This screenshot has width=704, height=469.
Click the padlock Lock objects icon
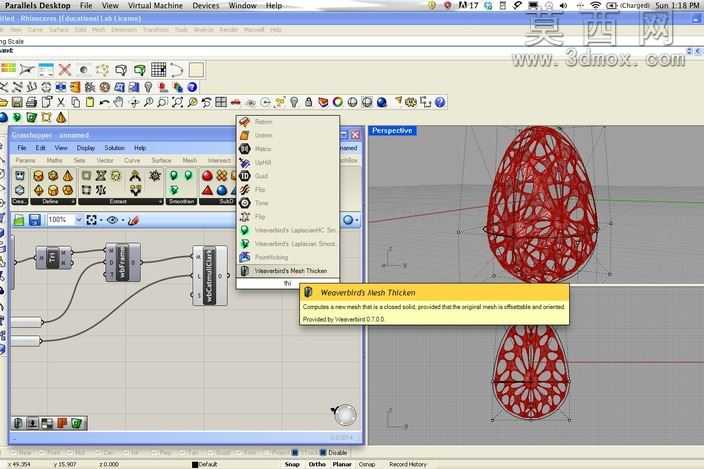[x=308, y=103]
